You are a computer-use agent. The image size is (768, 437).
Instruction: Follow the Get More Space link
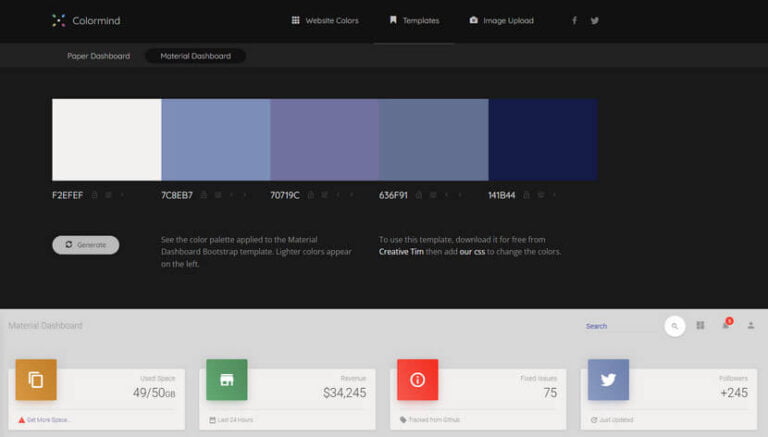click(48, 420)
